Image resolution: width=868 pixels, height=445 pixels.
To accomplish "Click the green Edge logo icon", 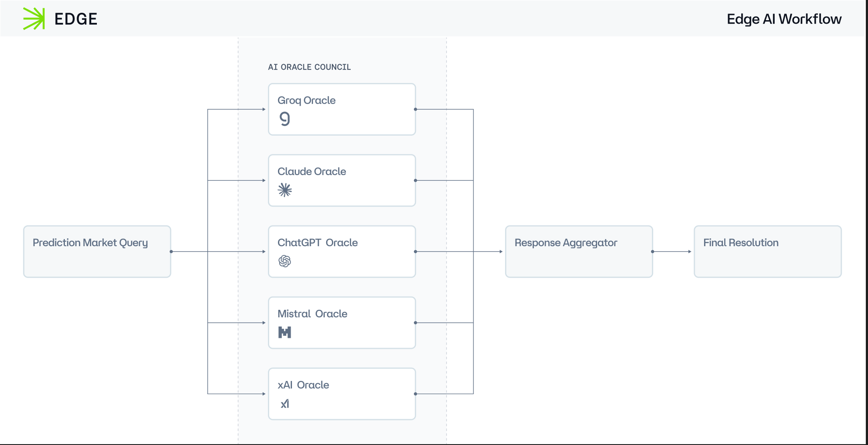I will (34, 19).
